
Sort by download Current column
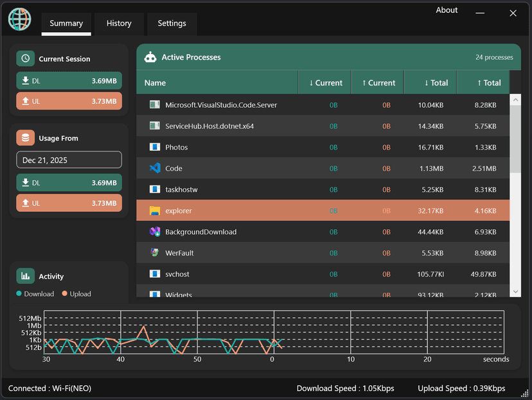pyautogui.click(x=324, y=82)
